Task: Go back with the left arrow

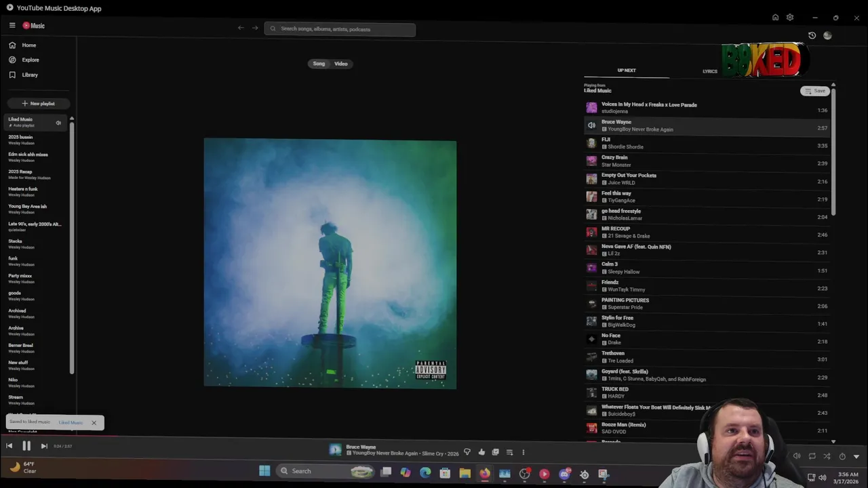Action: coord(241,28)
